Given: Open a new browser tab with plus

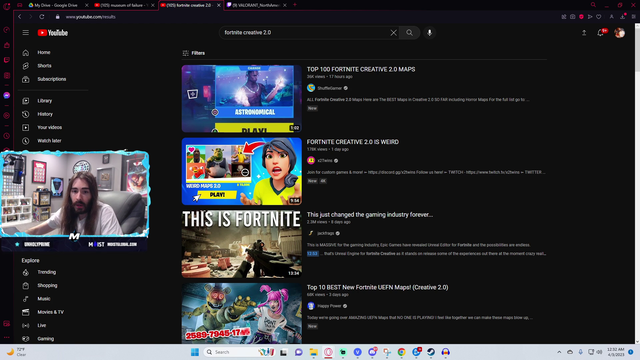Looking at the screenshot, I should point(295,5).
